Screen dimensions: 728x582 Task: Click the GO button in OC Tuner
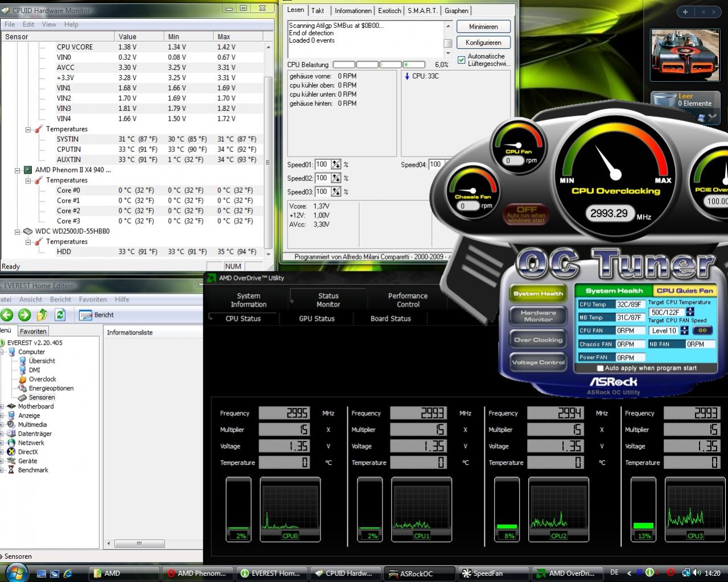(x=702, y=330)
